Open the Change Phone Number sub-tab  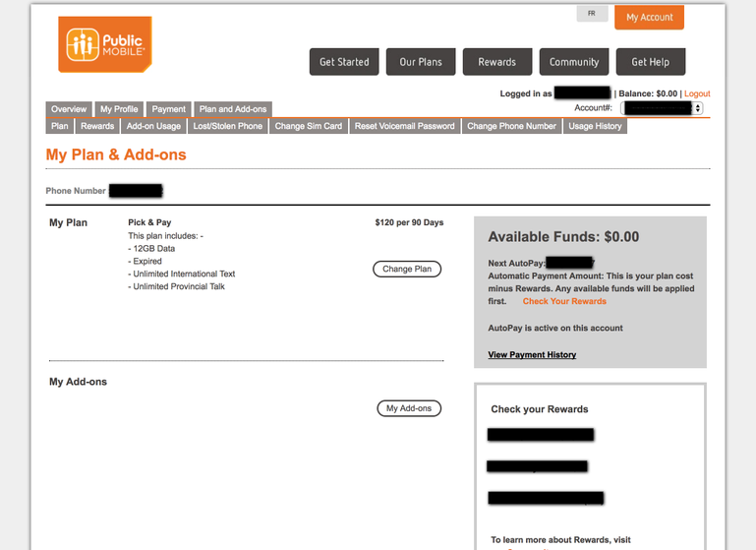(511, 126)
